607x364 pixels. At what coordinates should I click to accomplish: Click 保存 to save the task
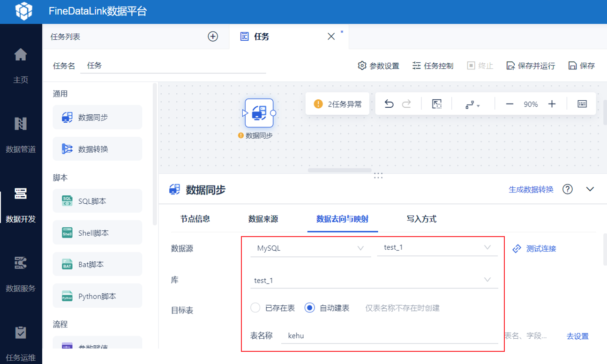(581, 66)
